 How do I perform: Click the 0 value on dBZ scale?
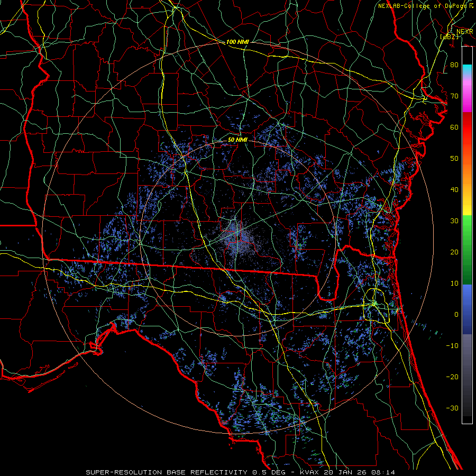coord(456,315)
